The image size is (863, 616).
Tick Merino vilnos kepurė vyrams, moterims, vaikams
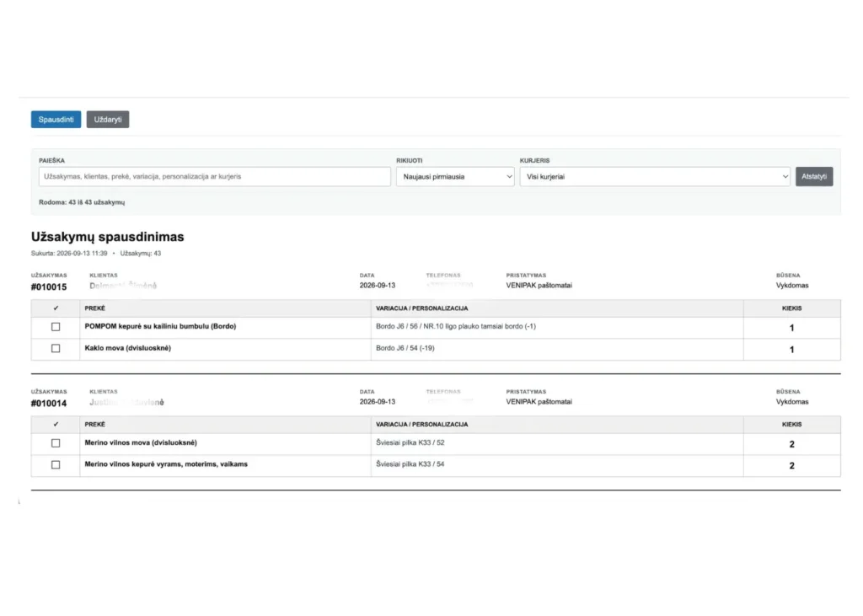pos(56,464)
